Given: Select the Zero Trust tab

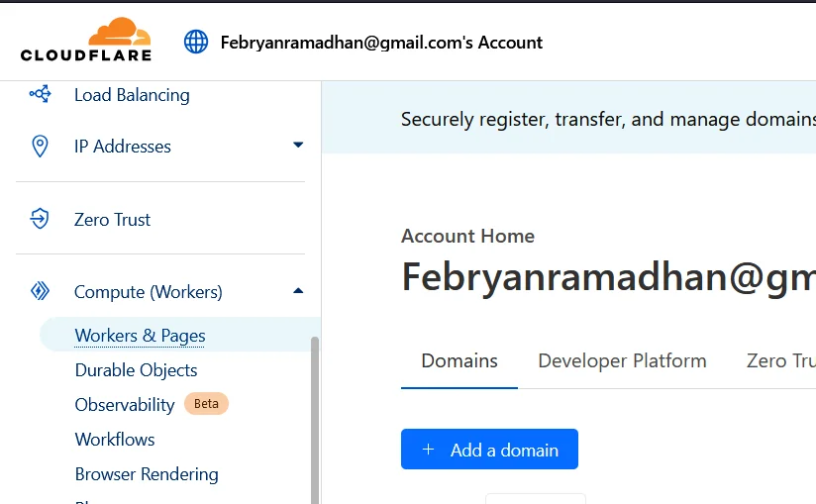Looking at the screenshot, I should [780, 361].
